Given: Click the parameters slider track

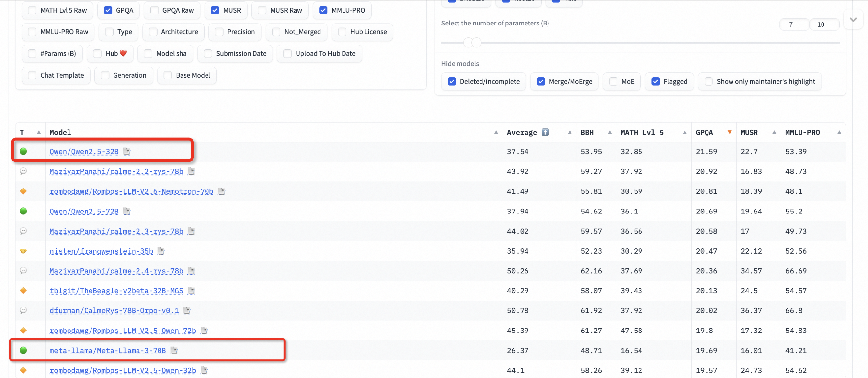Looking at the screenshot, I should point(640,43).
